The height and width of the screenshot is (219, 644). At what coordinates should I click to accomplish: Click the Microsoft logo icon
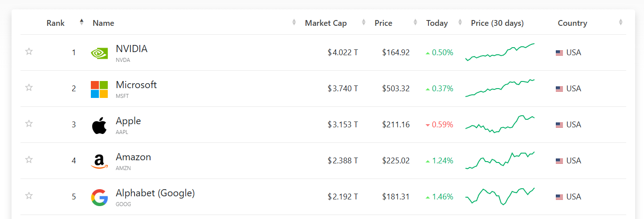point(99,89)
